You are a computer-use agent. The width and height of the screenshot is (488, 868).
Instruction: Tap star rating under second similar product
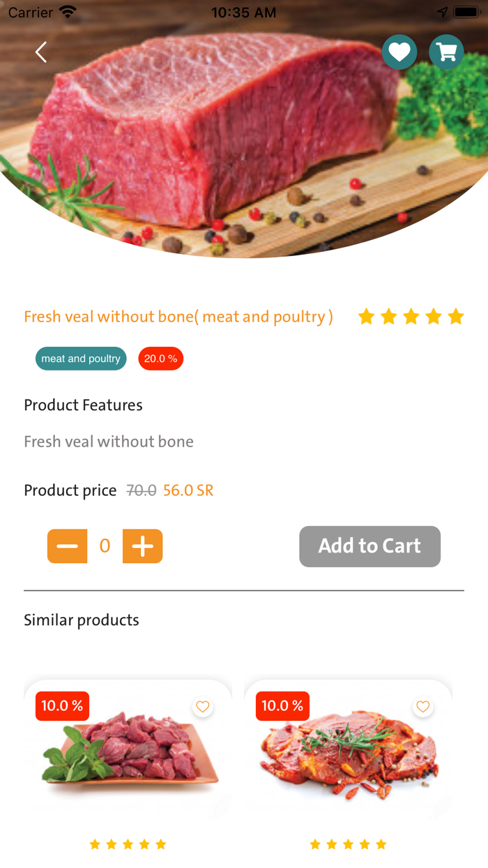(x=348, y=844)
